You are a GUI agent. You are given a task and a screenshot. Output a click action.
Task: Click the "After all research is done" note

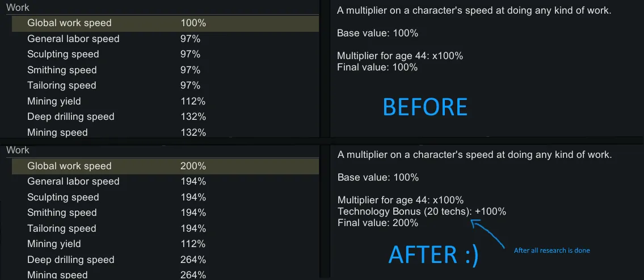pyautogui.click(x=552, y=250)
